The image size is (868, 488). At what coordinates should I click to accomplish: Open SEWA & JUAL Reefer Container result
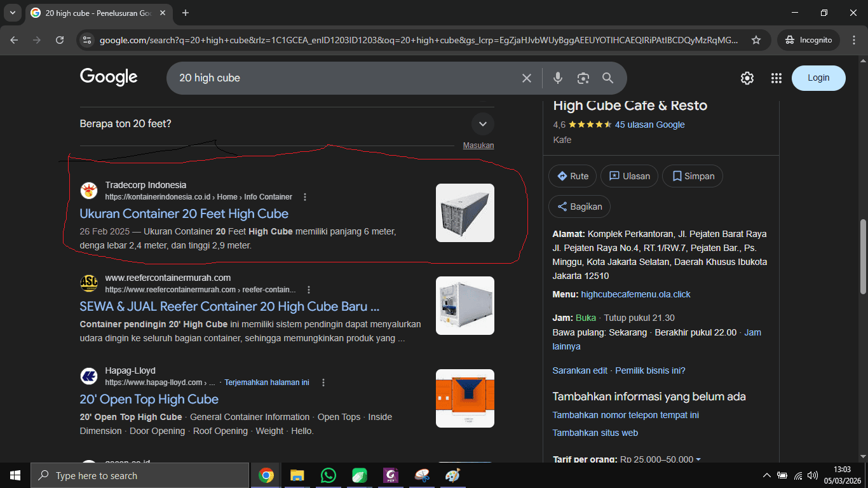(229, 306)
